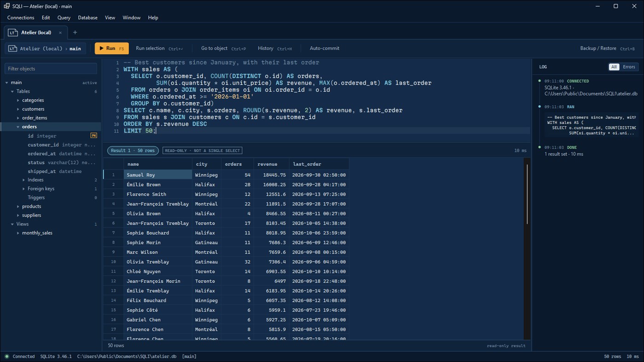Screen dimensions: 644x362
Task: Click the results grid vertical scrollbar
Action: (x=527, y=195)
